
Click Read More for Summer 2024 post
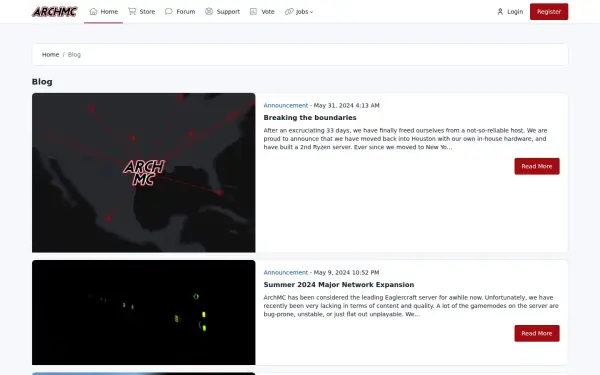click(537, 333)
